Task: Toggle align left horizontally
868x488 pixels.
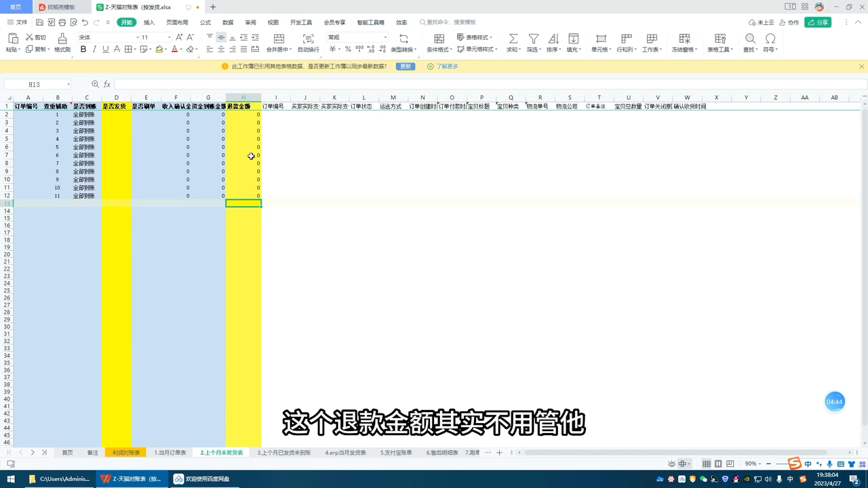Action: click(x=210, y=49)
